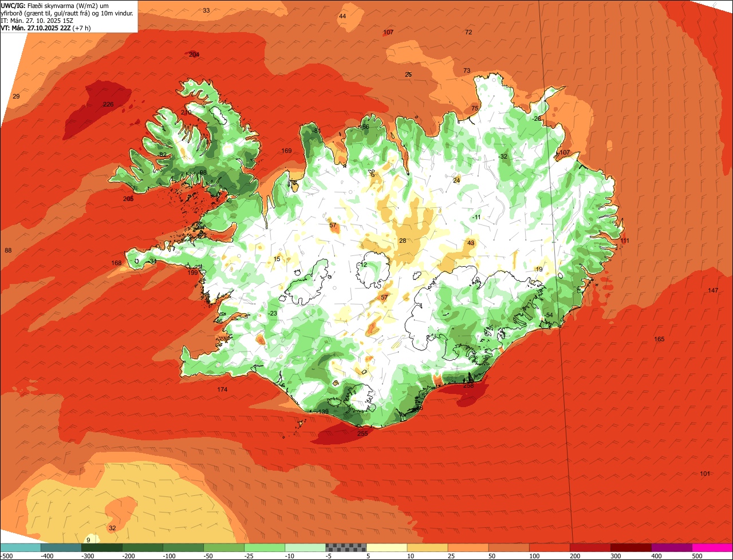Click the value 75 on the northeast coast
This screenshot has height=560, width=733.
[475, 108]
